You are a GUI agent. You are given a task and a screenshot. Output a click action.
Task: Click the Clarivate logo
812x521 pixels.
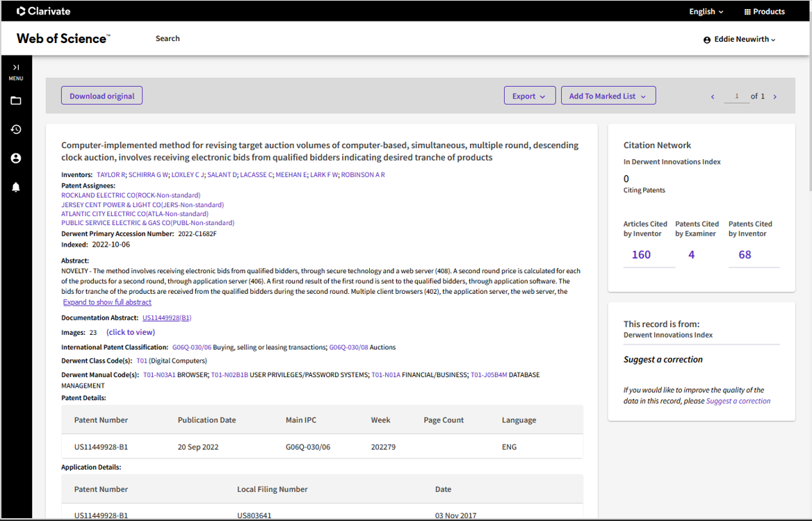pos(44,11)
